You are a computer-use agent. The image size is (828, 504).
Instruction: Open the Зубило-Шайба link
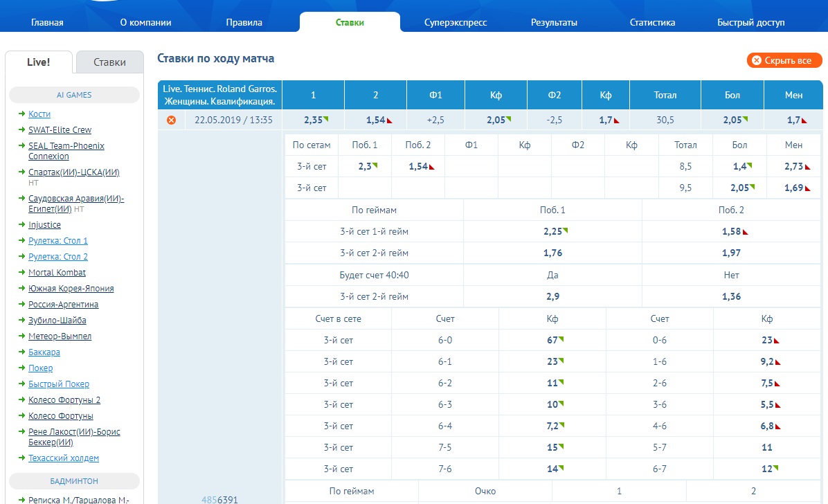pos(57,320)
